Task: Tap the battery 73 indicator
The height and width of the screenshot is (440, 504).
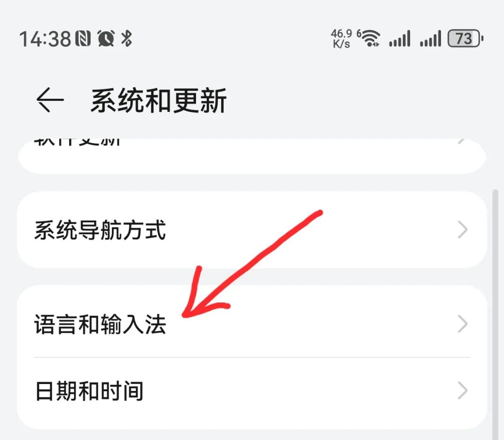Action: [x=466, y=39]
